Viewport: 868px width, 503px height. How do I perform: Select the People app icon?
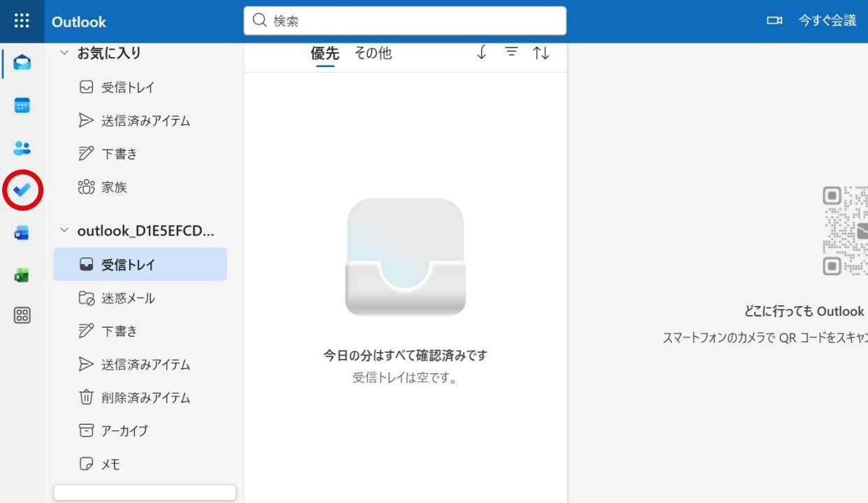pyautogui.click(x=22, y=147)
